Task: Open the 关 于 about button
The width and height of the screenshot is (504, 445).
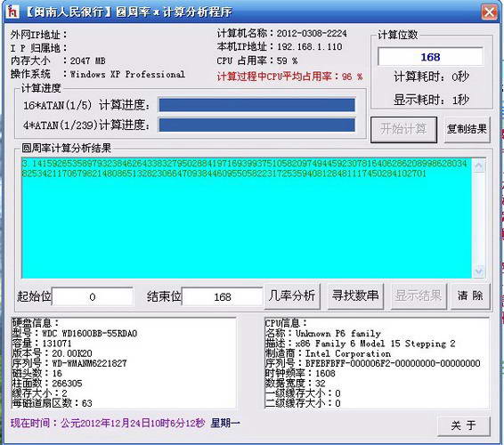Action: [x=464, y=425]
